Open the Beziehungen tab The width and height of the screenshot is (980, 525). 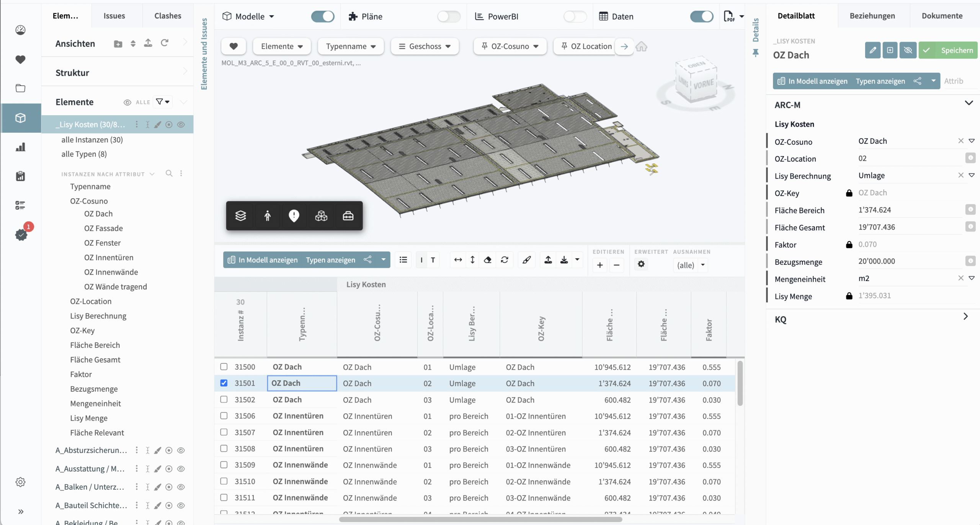(872, 16)
